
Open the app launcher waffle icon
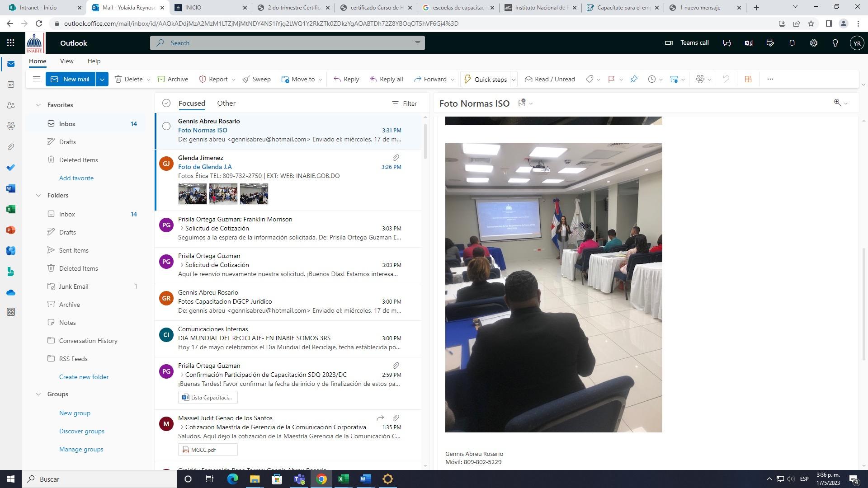click(11, 43)
